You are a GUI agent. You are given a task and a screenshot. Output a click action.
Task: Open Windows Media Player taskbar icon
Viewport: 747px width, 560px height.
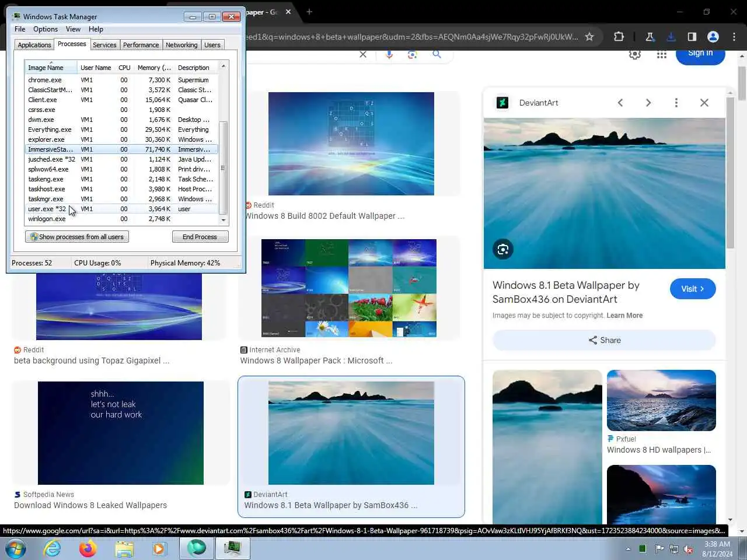point(159,548)
